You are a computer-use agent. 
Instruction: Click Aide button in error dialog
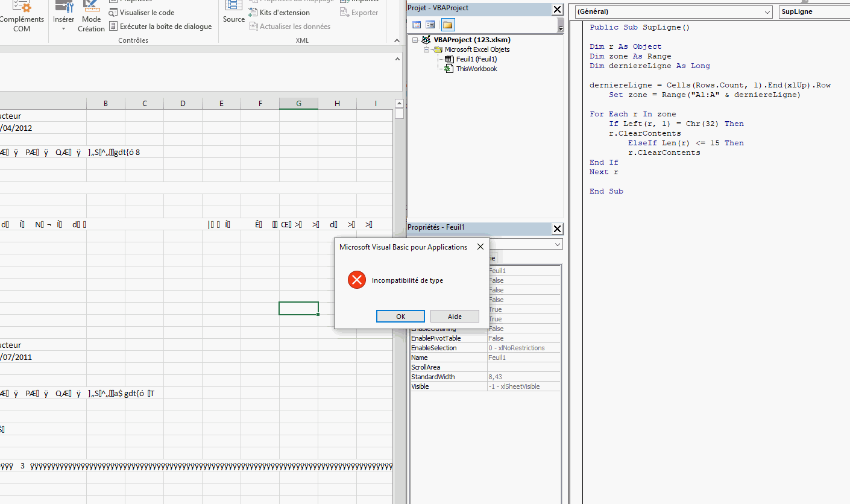tap(455, 317)
